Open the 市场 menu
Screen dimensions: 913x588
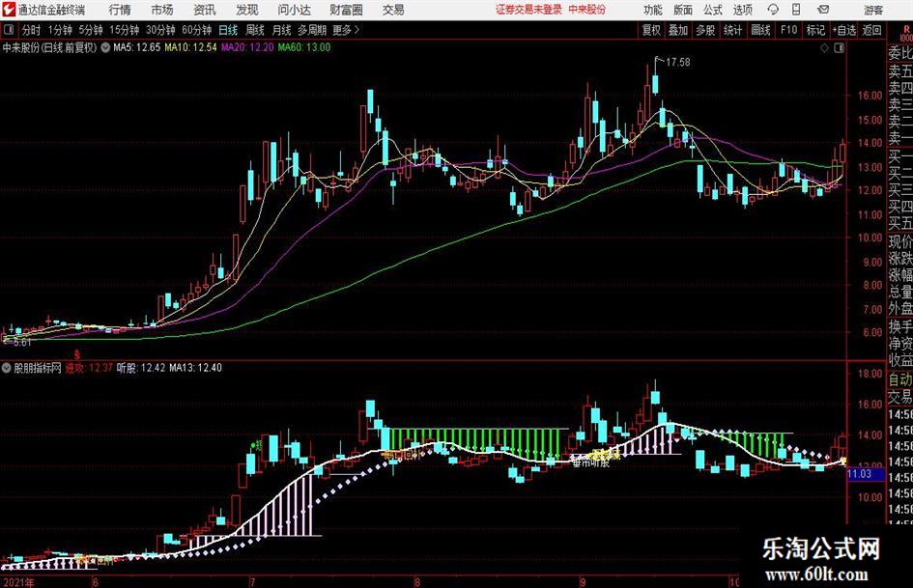tap(162, 10)
